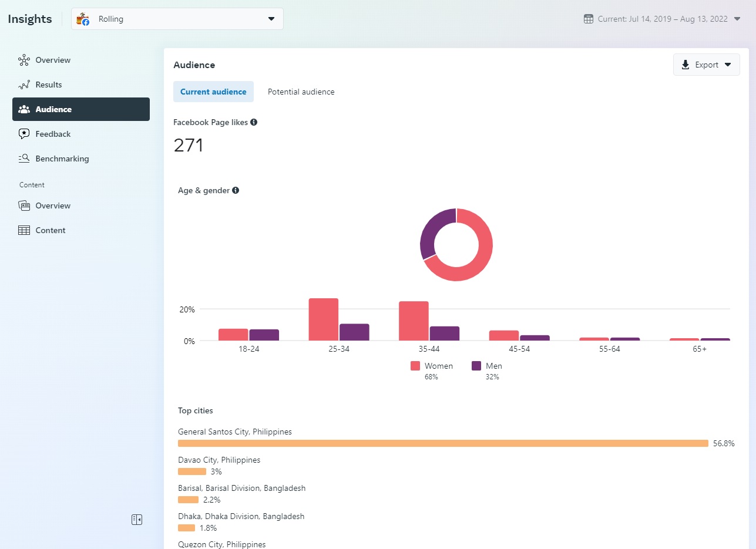756x549 pixels.
Task: Click the 20% axis label
Action: (187, 309)
